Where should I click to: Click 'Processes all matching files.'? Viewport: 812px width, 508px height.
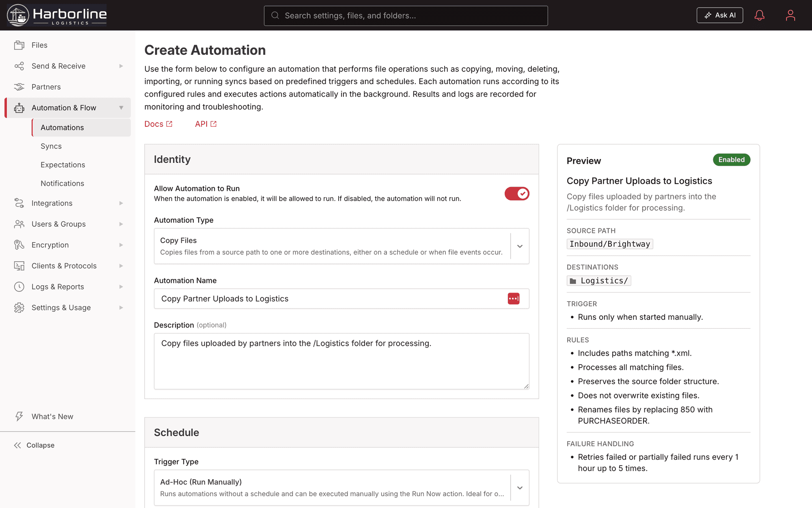631,367
